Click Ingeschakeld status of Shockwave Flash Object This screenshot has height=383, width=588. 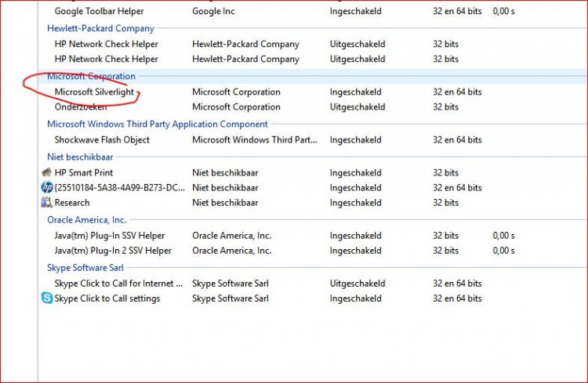pos(354,139)
